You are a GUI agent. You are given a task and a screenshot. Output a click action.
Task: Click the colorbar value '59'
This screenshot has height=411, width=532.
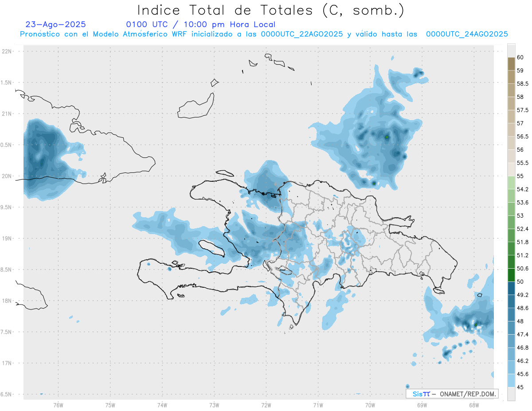(x=520, y=70)
